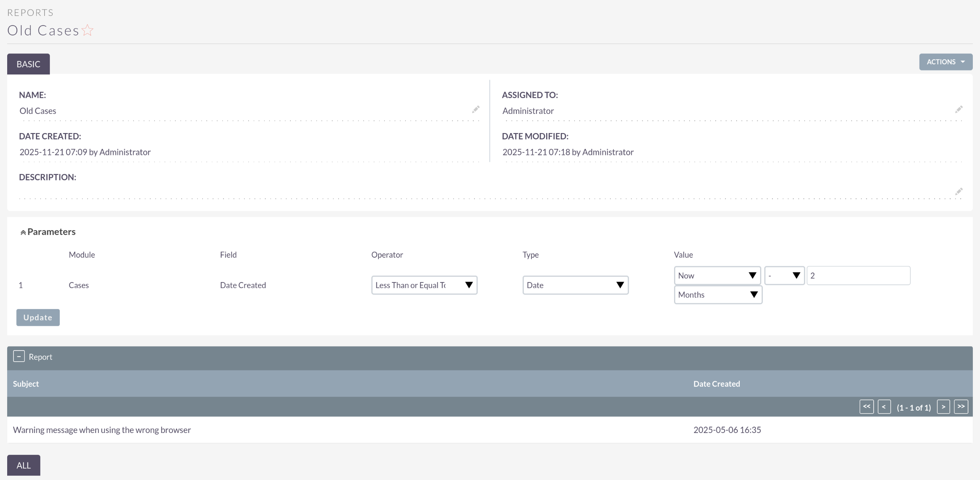Go to next page of report results
The height and width of the screenshot is (480, 980).
point(943,407)
